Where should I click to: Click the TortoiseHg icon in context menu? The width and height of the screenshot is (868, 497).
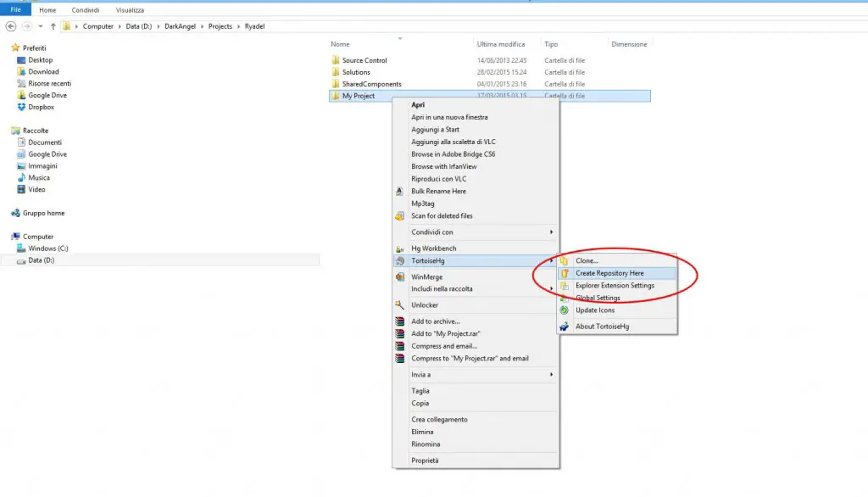tap(400, 261)
